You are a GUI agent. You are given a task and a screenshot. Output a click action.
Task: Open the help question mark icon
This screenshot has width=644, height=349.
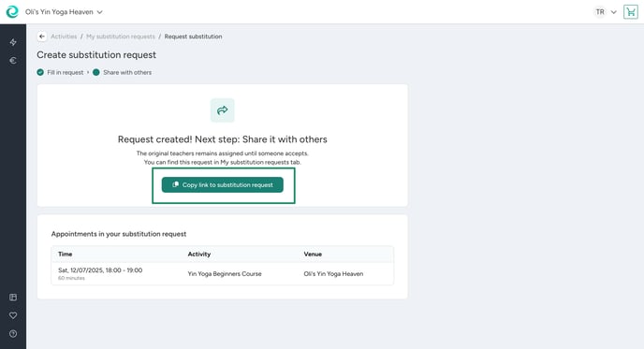click(x=13, y=334)
